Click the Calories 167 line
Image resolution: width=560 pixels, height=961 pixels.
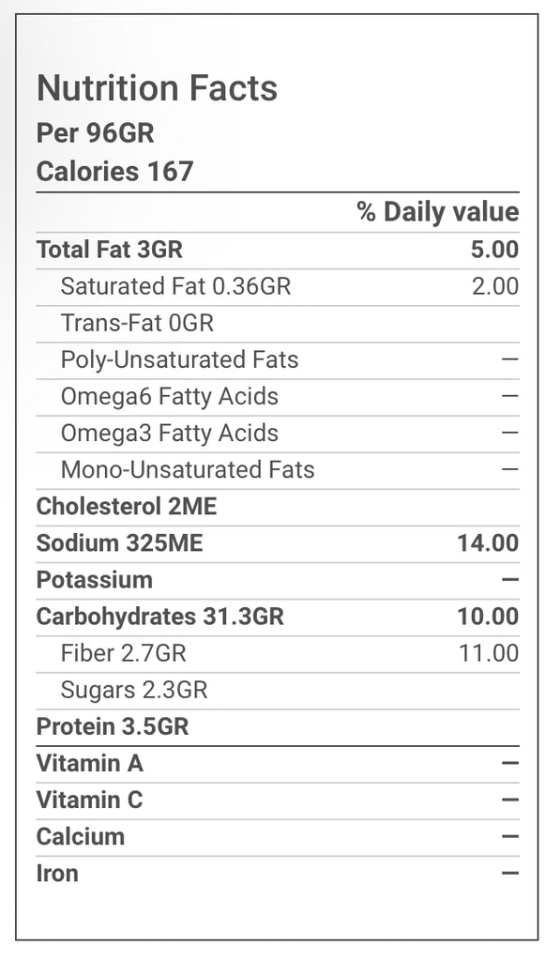pyautogui.click(x=114, y=171)
